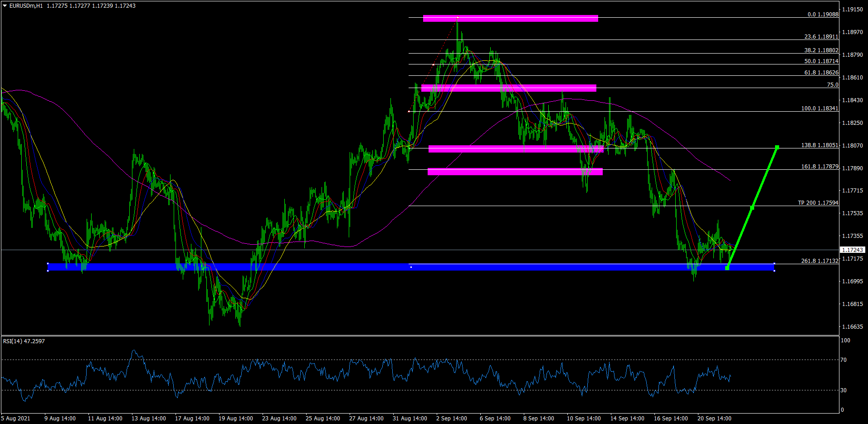
Task: Select the 75.0 Fibonacci level label
Action: (x=833, y=85)
